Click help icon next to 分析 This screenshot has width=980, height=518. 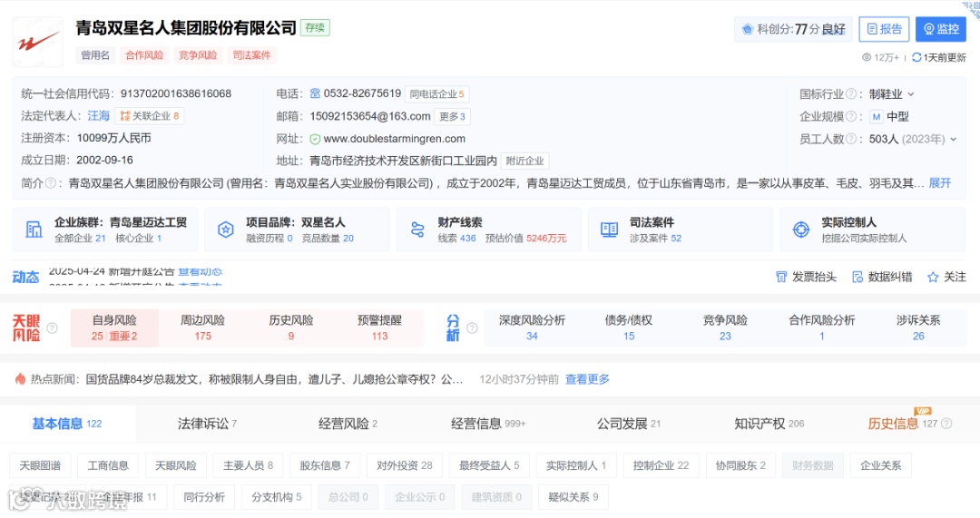473,328
